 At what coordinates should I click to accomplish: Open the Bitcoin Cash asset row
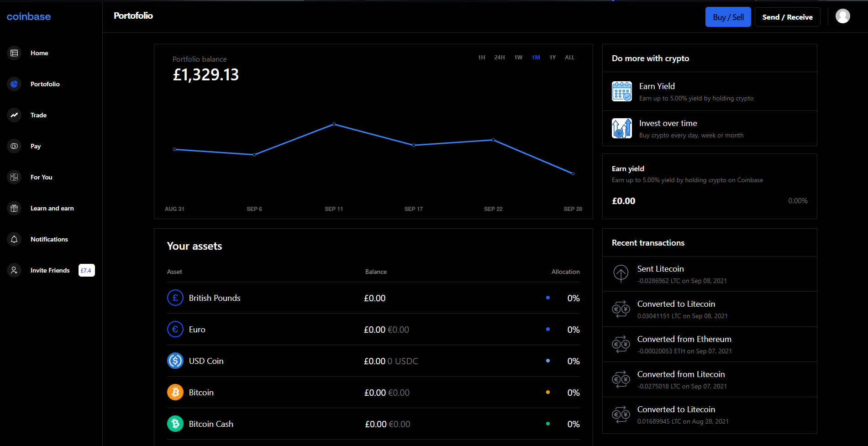coord(374,424)
